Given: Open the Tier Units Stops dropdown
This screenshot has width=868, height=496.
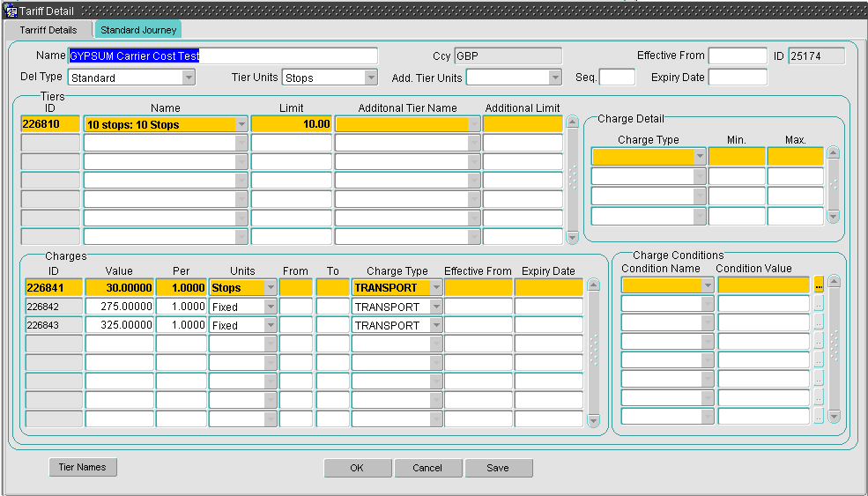Looking at the screenshot, I should click(371, 78).
